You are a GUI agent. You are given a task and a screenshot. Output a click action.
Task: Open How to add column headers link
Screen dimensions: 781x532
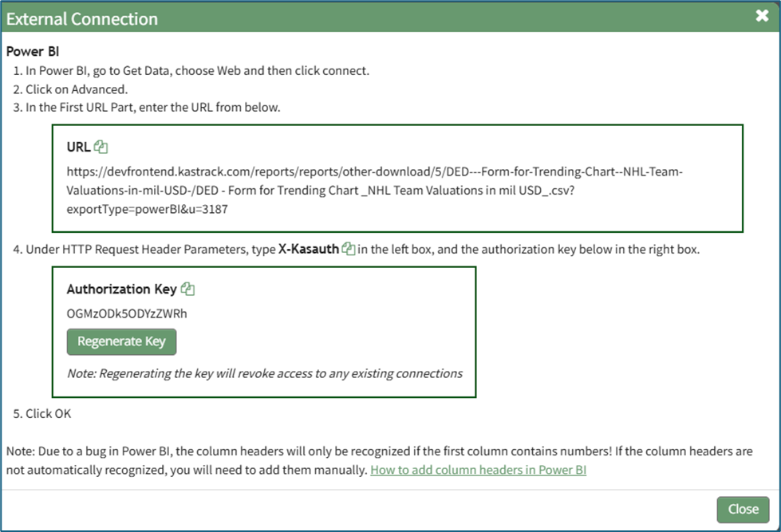click(x=478, y=470)
